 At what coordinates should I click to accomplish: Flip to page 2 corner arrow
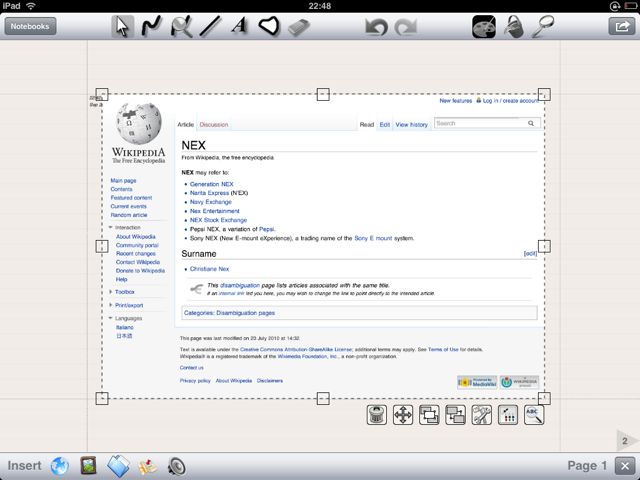click(x=626, y=440)
